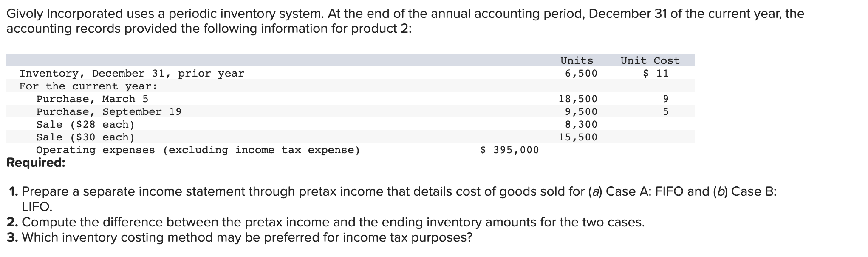The height and width of the screenshot is (257, 868).
Task: Click requirement 1 about FIFO and LIFO
Action: click(x=392, y=199)
